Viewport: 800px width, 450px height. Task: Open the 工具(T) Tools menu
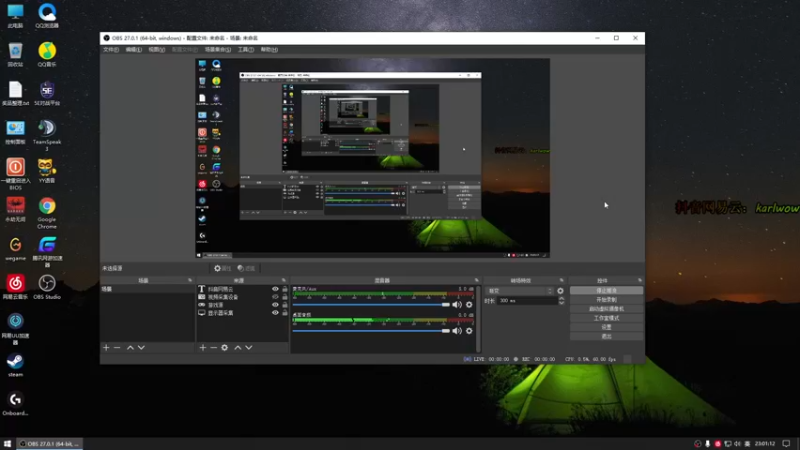tap(246, 49)
